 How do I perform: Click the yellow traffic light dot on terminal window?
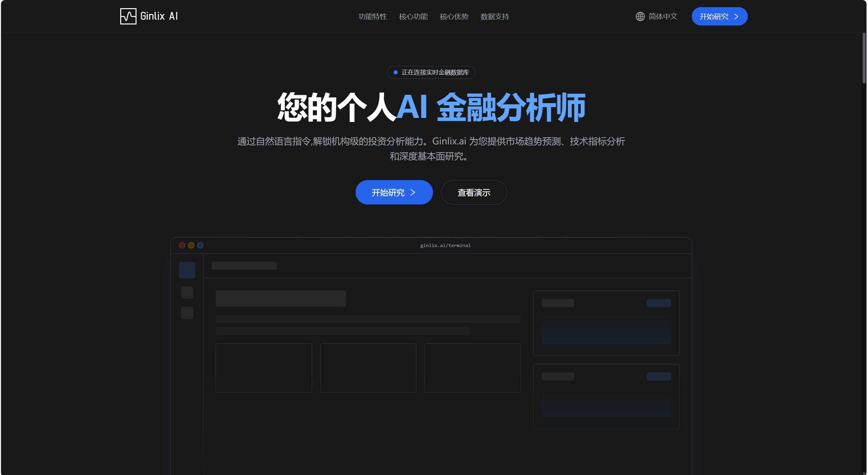191,245
